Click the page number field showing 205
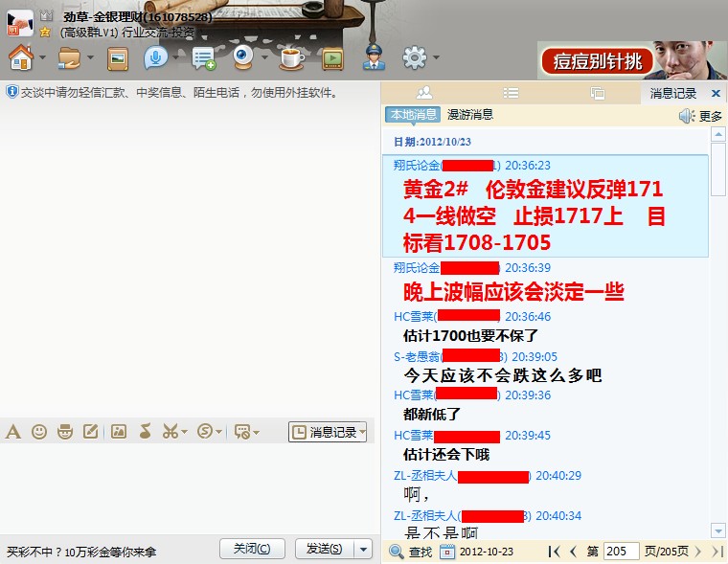Viewport: 728px width, 564px height. [621, 552]
